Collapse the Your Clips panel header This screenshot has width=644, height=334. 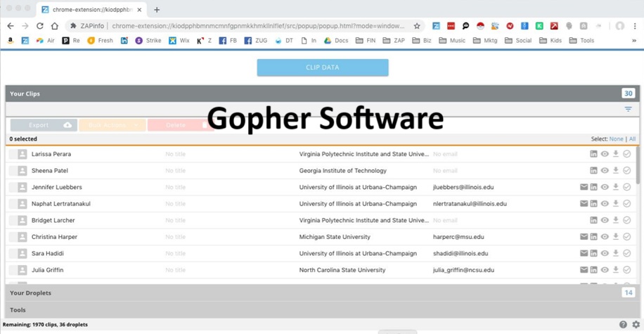[25, 94]
